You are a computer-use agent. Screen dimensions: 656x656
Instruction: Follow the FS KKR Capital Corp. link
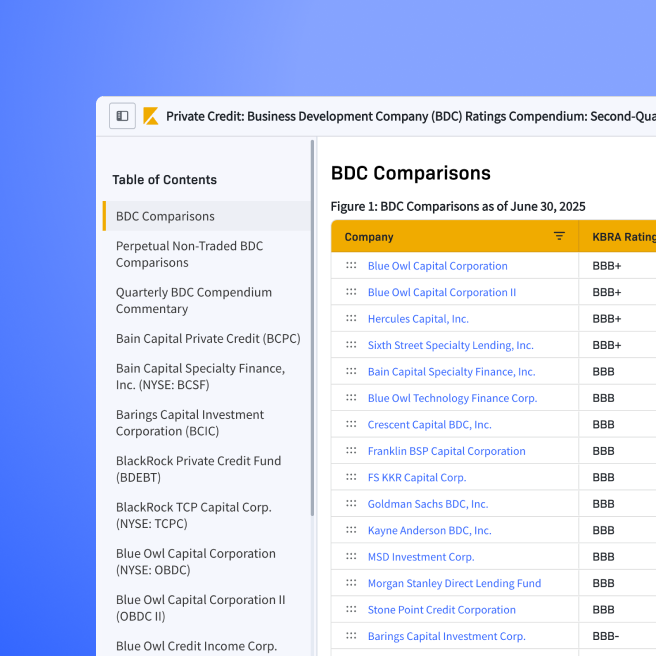point(417,477)
